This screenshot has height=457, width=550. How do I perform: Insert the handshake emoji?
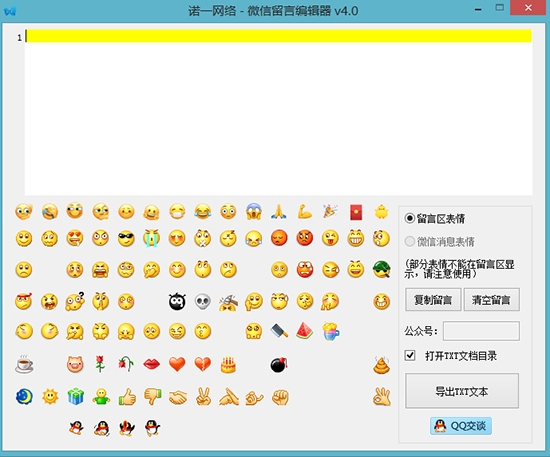point(178,398)
